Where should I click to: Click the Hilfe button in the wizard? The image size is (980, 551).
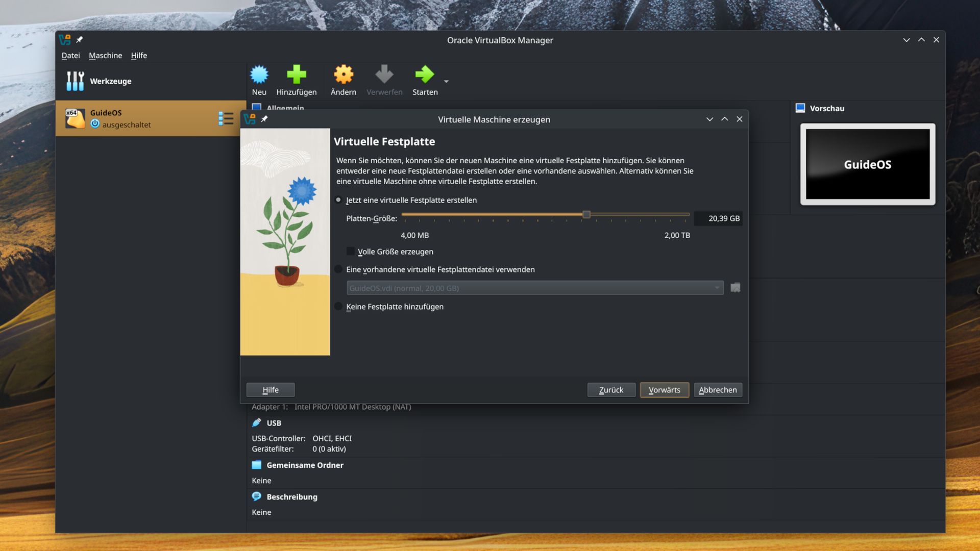(270, 390)
